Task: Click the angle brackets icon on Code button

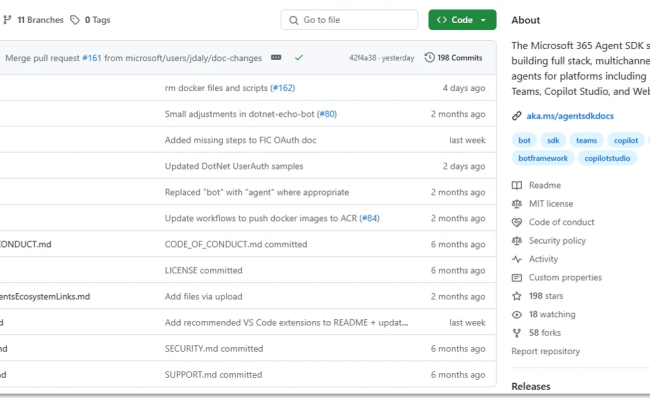Action: tap(442, 20)
